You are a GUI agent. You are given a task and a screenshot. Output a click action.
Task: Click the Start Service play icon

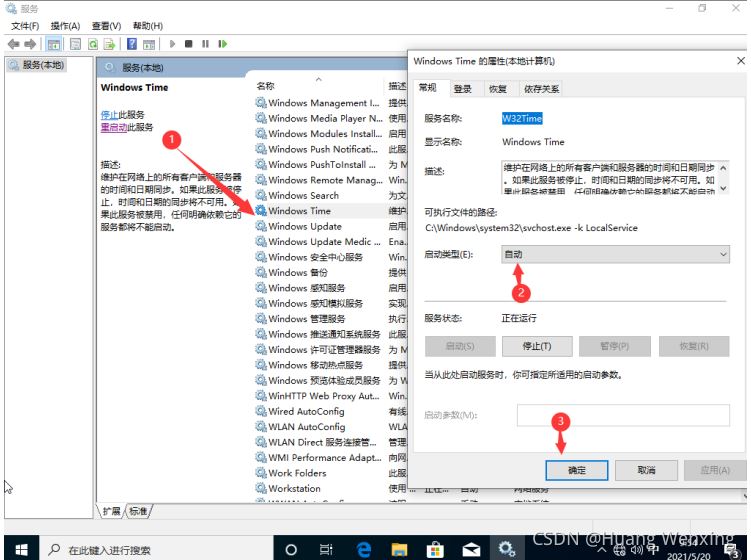point(172,44)
